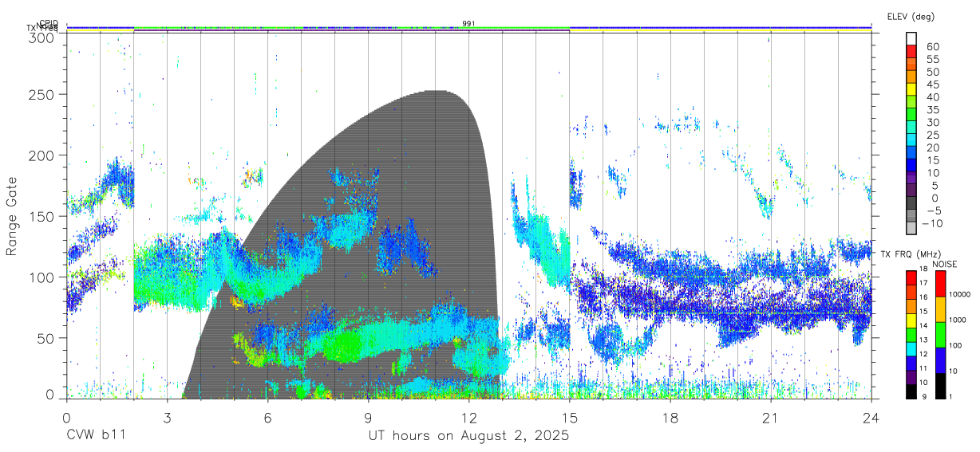Click the 'CVW b11' radar label
Image resolution: width=980 pixels, height=452 pixels.
tap(96, 436)
